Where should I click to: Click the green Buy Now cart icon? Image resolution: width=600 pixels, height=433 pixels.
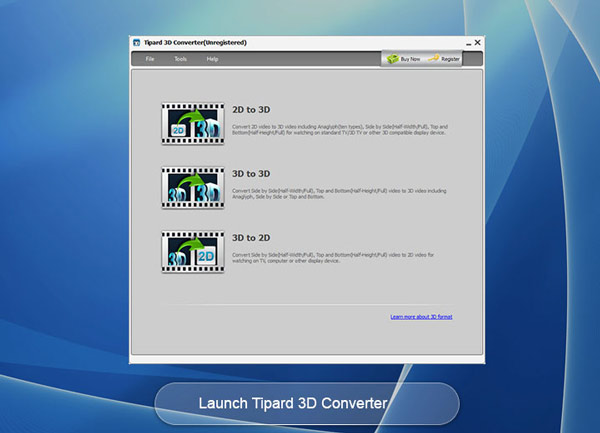click(392, 59)
